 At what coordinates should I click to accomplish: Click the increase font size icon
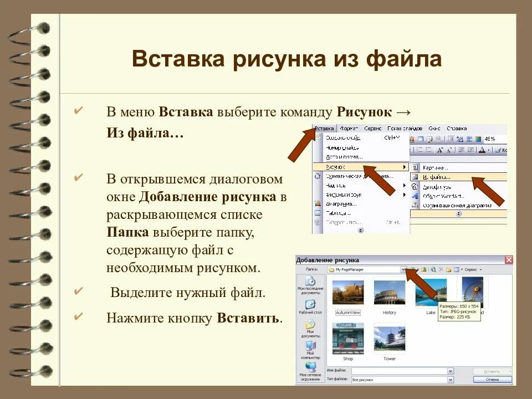coord(440,150)
